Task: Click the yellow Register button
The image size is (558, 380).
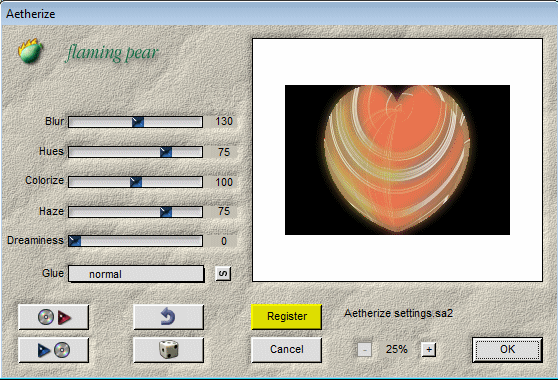Action: click(x=286, y=317)
